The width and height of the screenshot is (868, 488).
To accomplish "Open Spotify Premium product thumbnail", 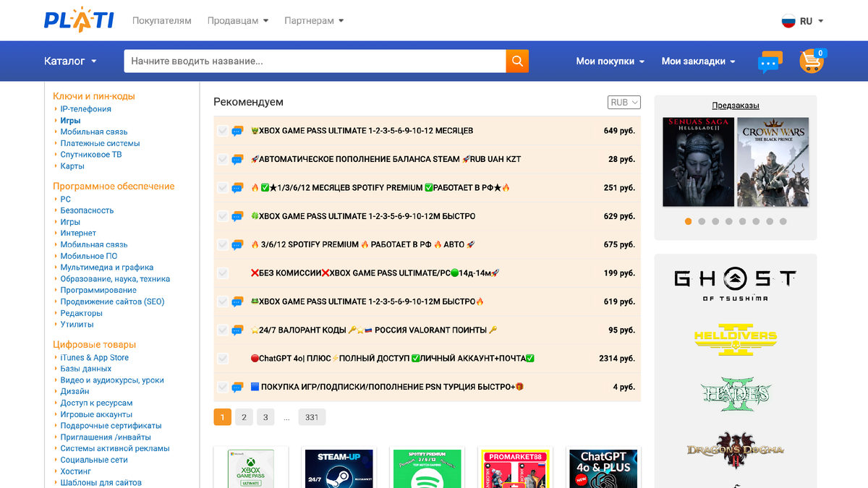I will click(427, 468).
